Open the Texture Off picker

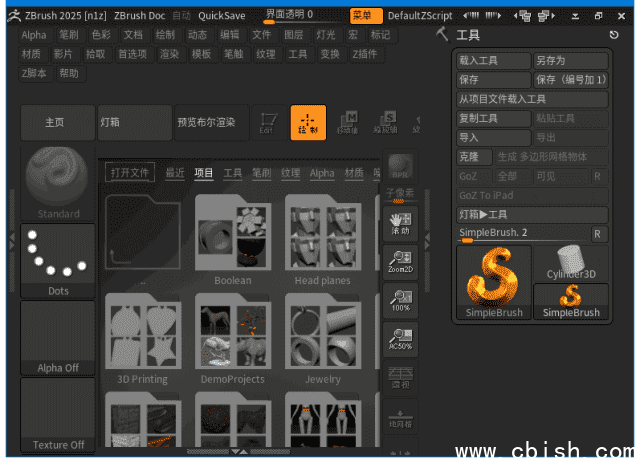point(58,414)
